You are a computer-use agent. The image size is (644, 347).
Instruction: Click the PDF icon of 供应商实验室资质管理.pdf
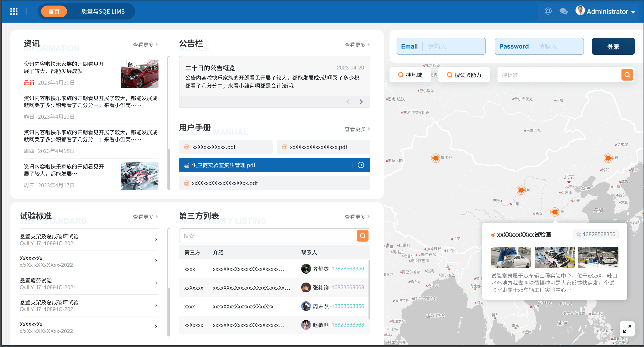186,165
